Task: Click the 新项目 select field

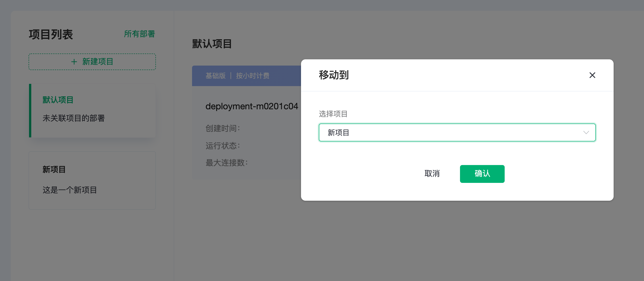Action: coord(450,132)
